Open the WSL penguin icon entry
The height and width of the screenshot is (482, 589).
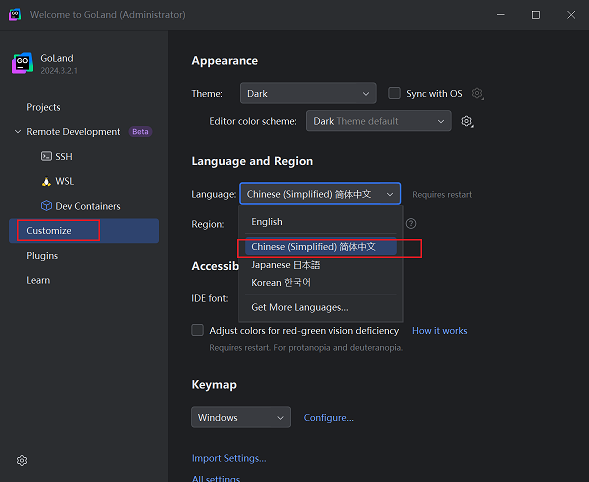[46, 181]
